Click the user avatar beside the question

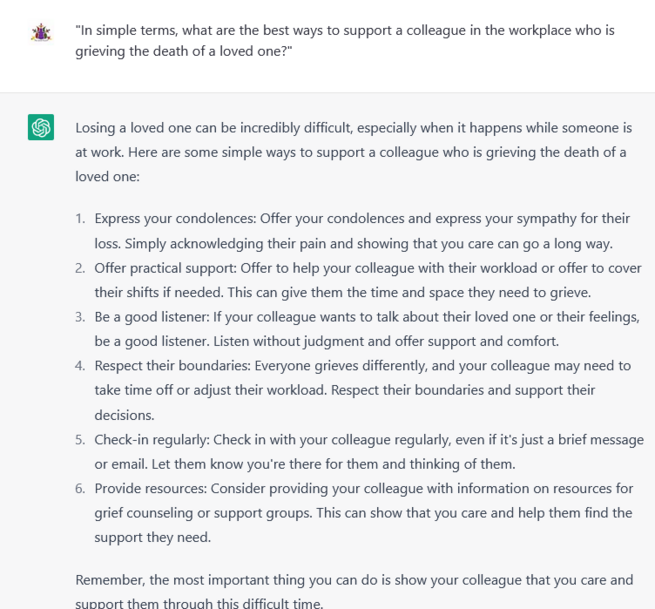click(41, 33)
